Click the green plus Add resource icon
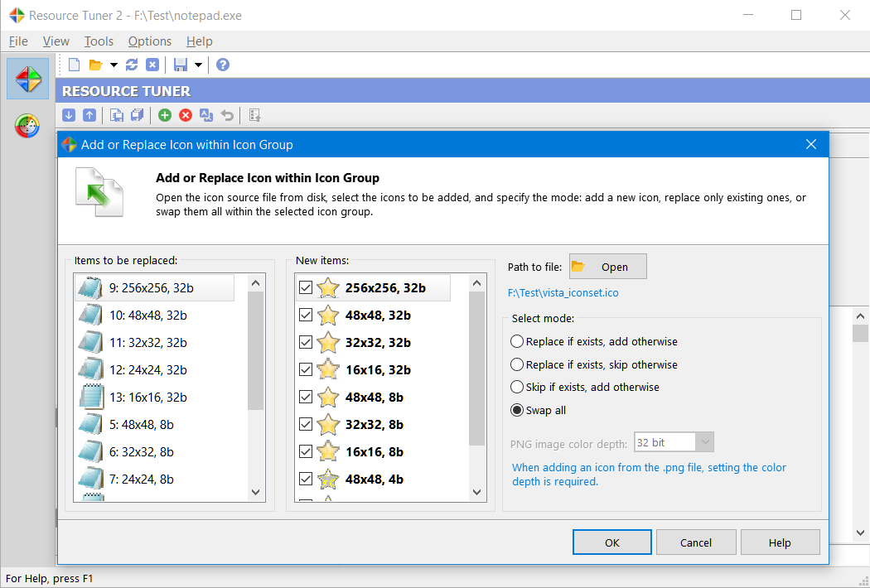This screenshot has height=588, width=870. coord(165,115)
